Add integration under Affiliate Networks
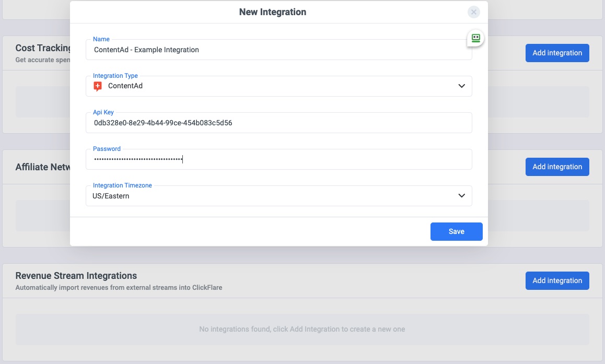The height and width of the screenshot is (364, 605). click(x=557, y=167)
